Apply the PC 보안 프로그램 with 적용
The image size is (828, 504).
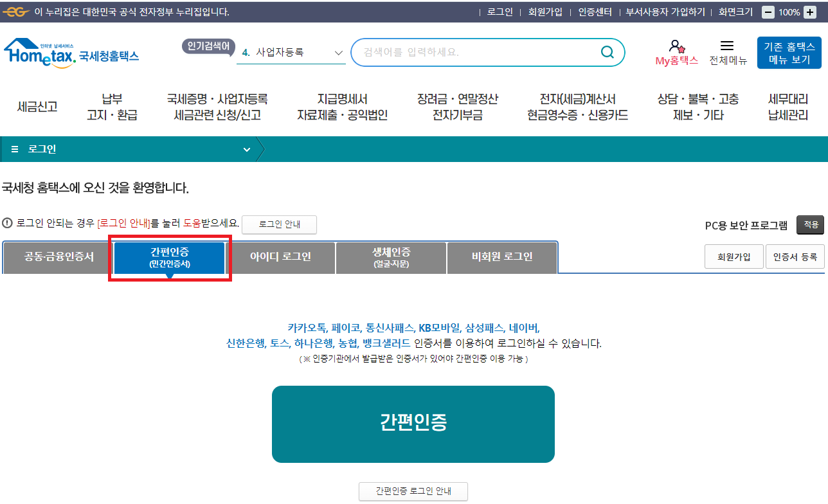[x=809, y=225]
